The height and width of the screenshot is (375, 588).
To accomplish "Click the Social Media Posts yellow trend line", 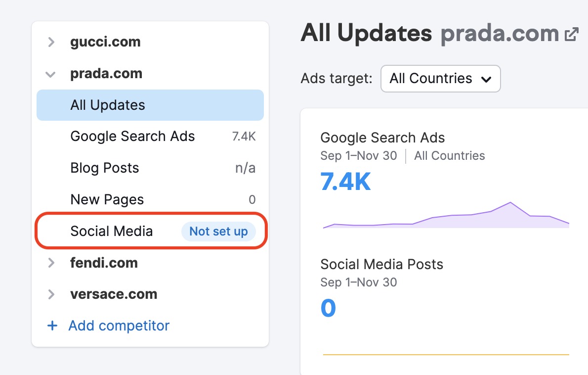I will point(446,354).
